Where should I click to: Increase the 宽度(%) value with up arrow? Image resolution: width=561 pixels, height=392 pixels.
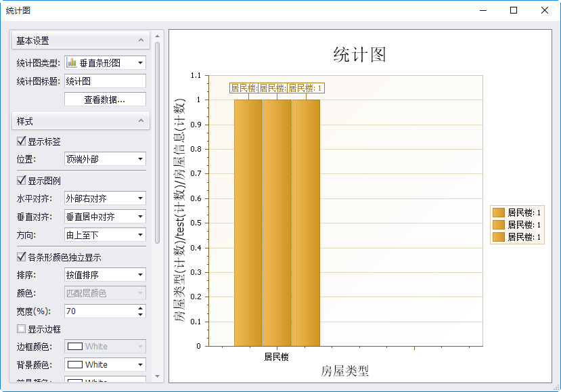click(x=140, y=308)
